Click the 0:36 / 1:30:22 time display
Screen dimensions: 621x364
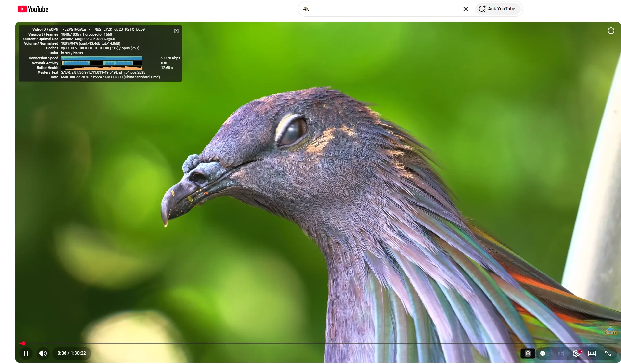pyautogui.click(x=71, y=353)
